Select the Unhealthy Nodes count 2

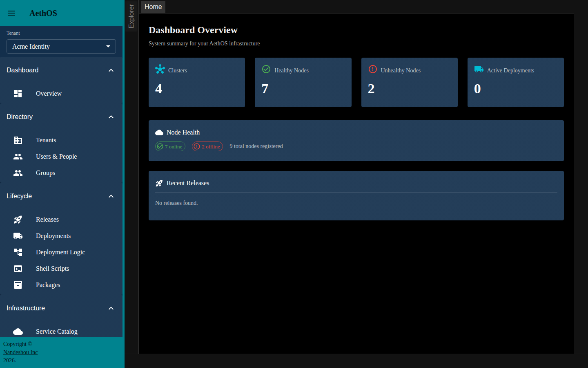pos(371,89)
